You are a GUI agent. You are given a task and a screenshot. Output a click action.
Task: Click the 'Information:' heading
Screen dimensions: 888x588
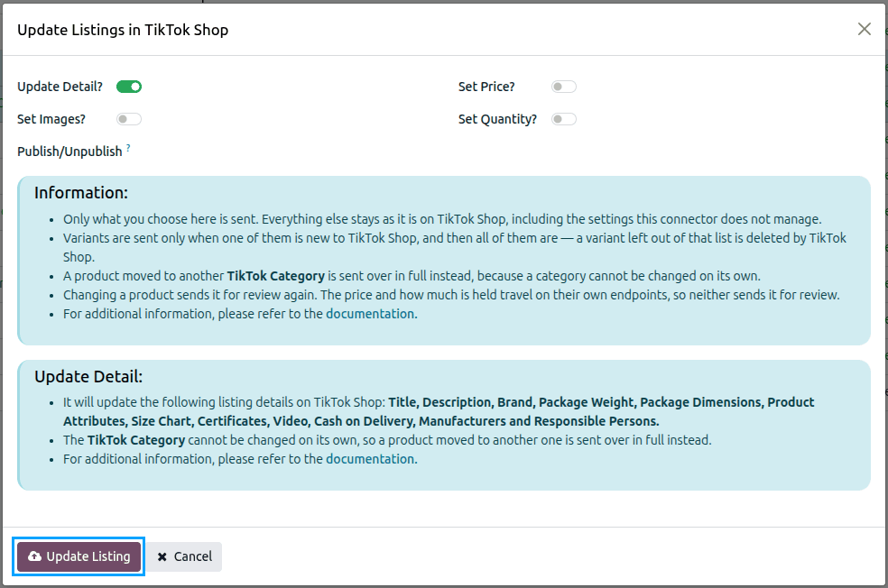[81, 192]
